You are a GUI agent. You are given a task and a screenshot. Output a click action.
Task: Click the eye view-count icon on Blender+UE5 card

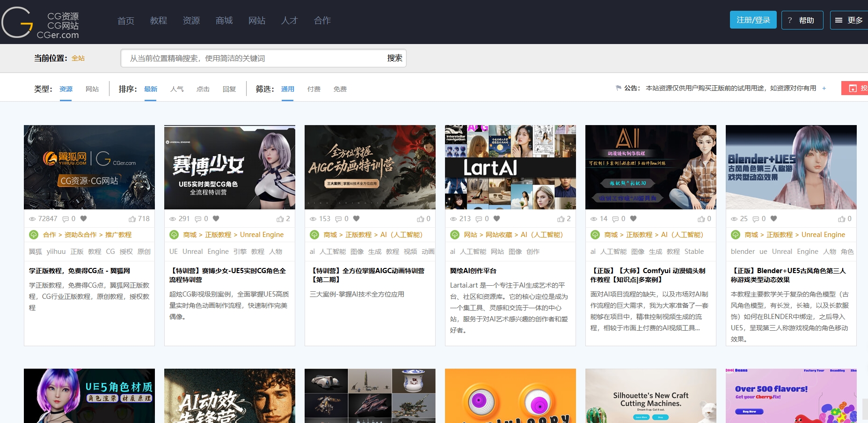(734, 219)
